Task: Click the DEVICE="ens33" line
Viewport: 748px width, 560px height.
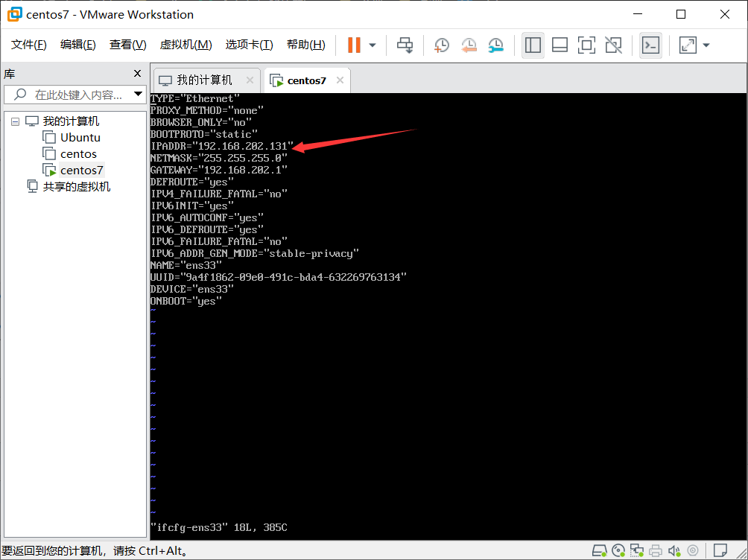Action: pos(191,289)
